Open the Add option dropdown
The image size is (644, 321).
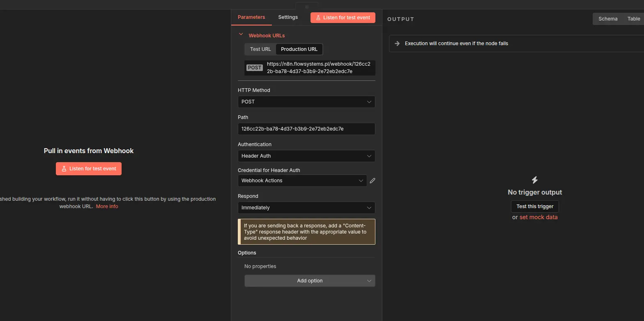[310, 281]
